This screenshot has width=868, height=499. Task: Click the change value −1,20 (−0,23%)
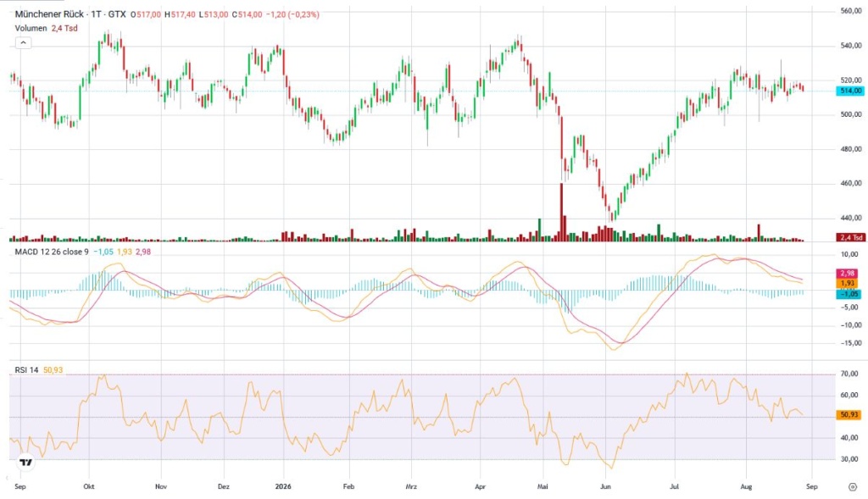[292, 14]
